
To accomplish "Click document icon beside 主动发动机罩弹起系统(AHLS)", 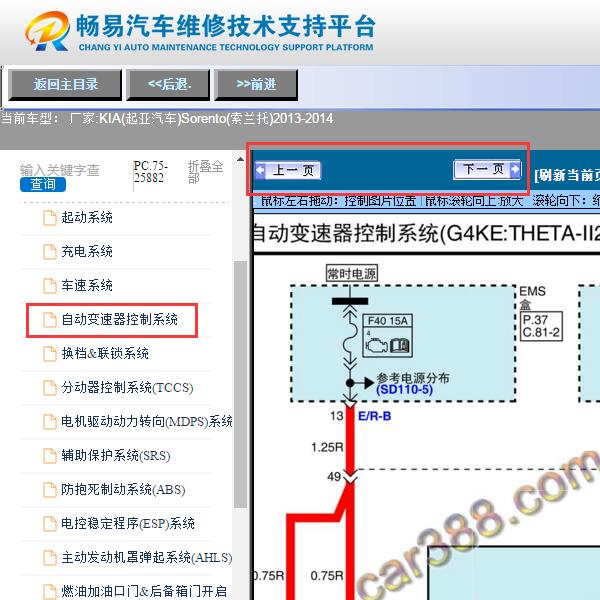I will pyautogui.click(x=50, y=558).
